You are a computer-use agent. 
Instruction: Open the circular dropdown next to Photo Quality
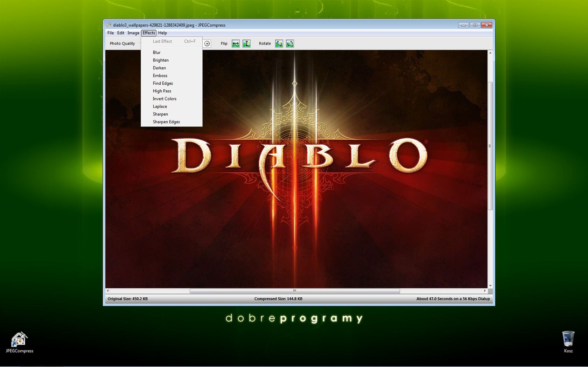click(x=207, y=43)
